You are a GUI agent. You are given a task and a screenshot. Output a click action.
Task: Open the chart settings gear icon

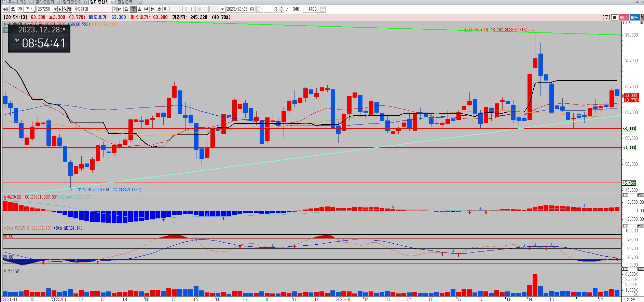pyautogui.click(x=614, y=17)
